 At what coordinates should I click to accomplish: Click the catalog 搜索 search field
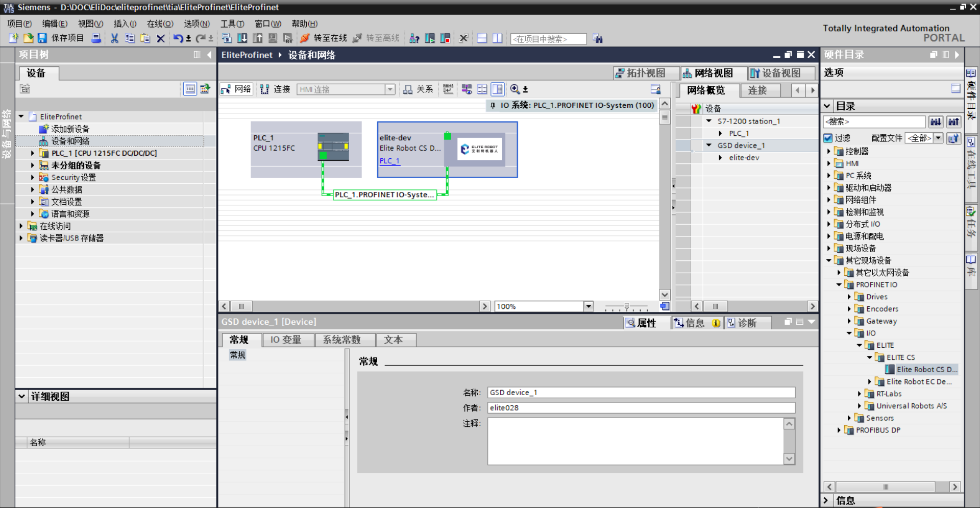click(x=874, y=122)
